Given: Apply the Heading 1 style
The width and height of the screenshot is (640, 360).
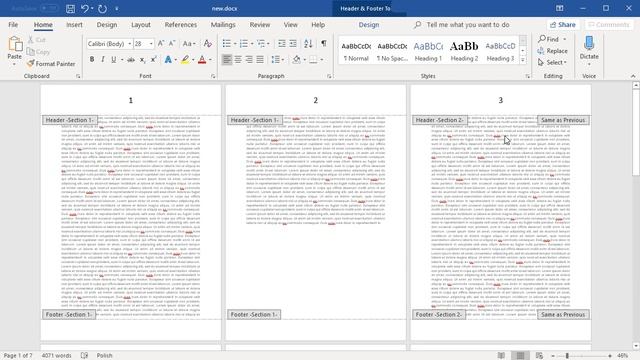Looking at the screenshot, I should click(428, 51).
